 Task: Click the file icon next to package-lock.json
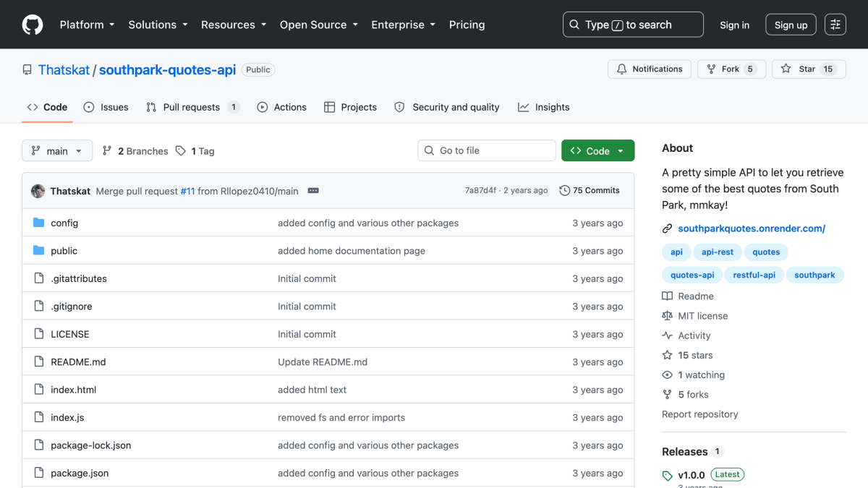coord(39,445)
